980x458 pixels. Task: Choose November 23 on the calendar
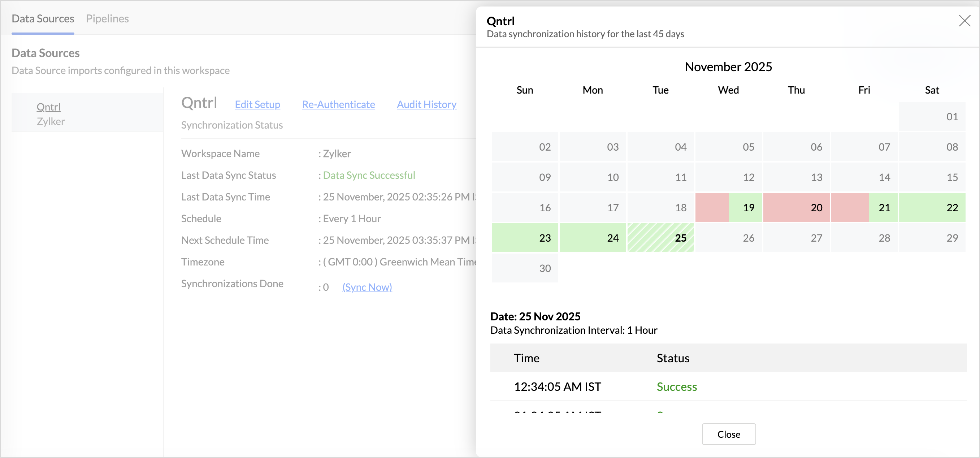tap(525, 238)
